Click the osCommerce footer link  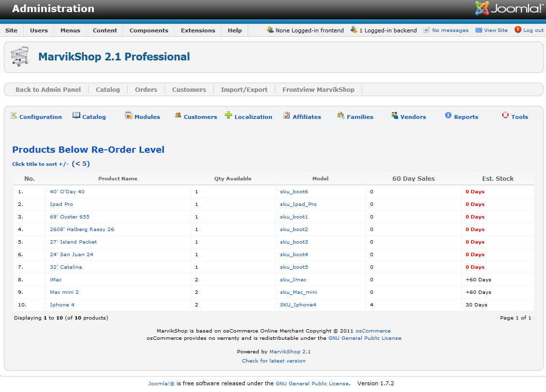373,331
